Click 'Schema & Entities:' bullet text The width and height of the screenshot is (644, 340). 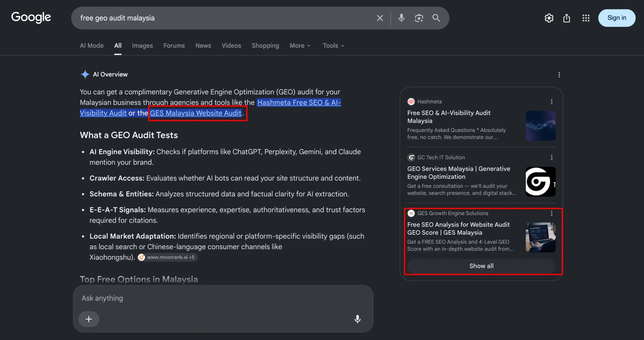[x=122, y=194]
